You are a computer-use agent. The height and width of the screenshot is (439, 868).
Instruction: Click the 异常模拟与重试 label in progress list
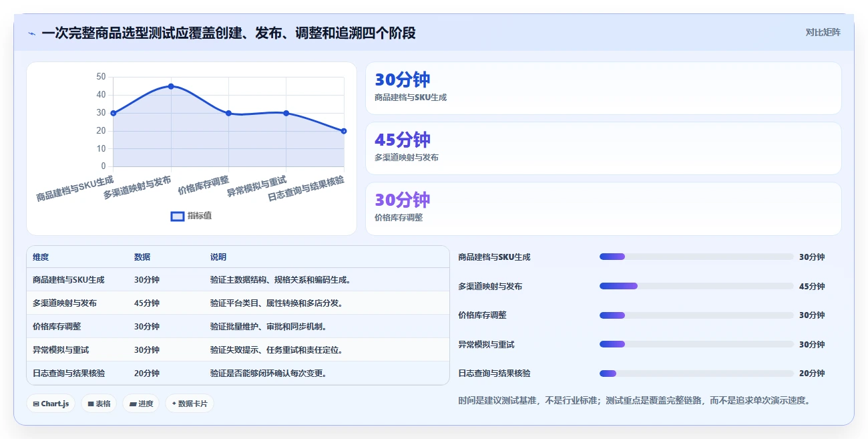pyautogui.click(x=486, y=344)
